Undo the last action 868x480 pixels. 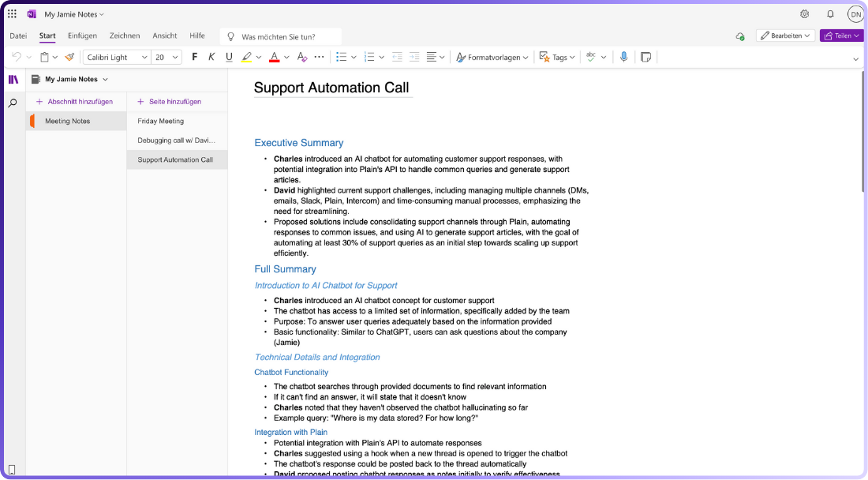pyautogui.click(x=17, y=57)
